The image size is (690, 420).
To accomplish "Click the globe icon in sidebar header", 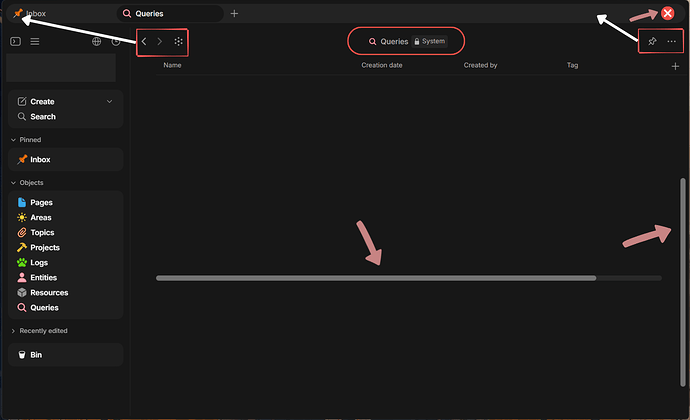I will click(96, 41).
